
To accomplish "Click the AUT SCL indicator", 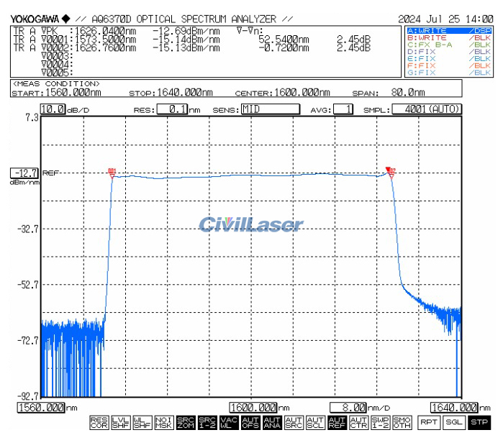I will pos(315,422).
